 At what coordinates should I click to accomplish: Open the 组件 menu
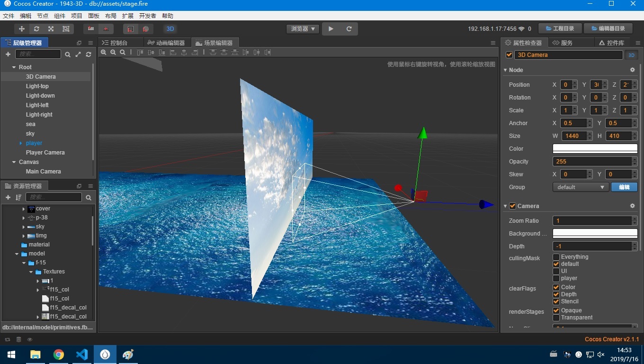pyautogui.click(x=60, y=16)
